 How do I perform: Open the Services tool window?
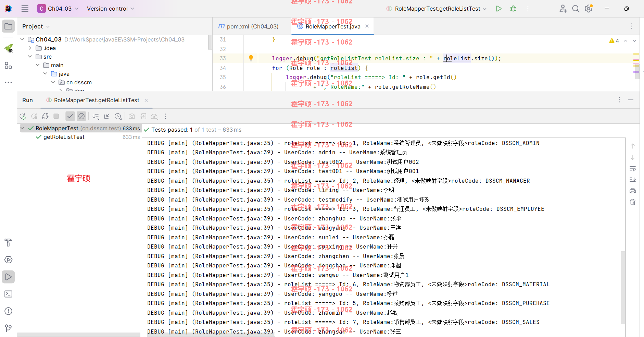point(8,260)
